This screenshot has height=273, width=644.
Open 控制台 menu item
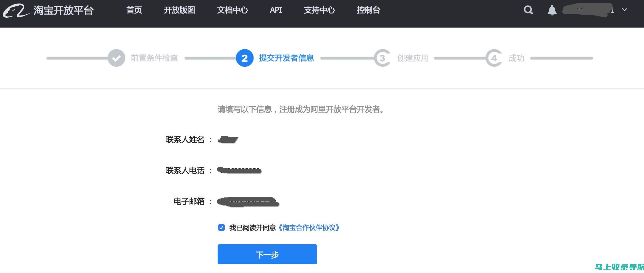[369, 10]
